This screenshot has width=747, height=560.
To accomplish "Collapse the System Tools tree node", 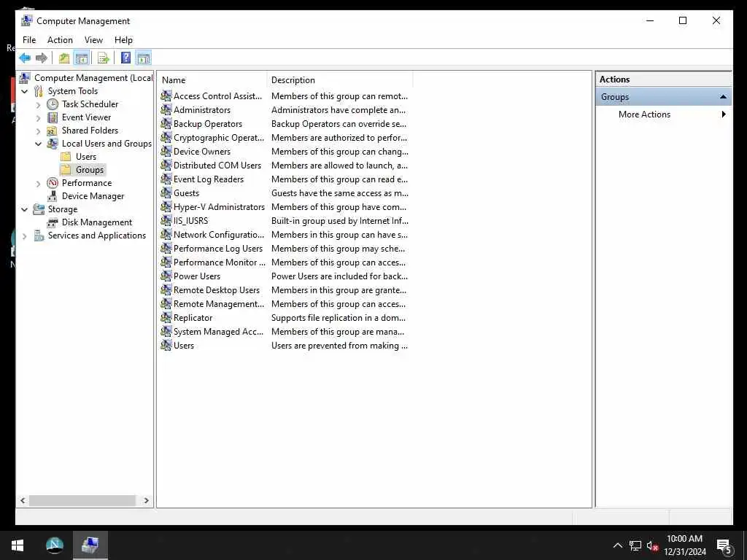I will coord(25,91).
